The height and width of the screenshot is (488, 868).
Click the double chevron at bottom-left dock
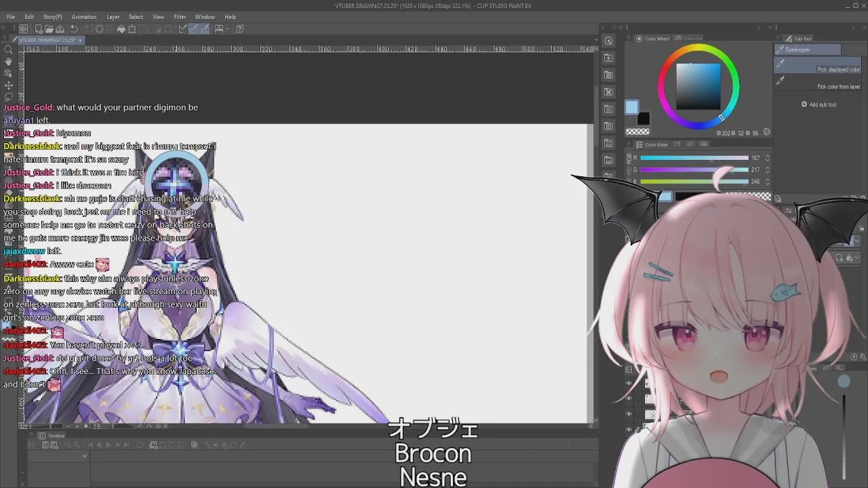[22, 484]
